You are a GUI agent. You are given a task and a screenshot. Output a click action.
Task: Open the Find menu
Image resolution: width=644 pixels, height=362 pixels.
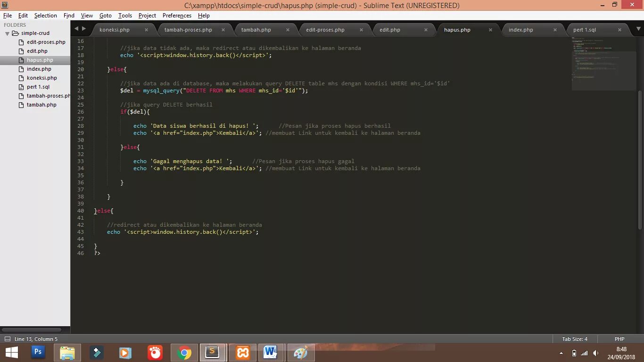69,16
